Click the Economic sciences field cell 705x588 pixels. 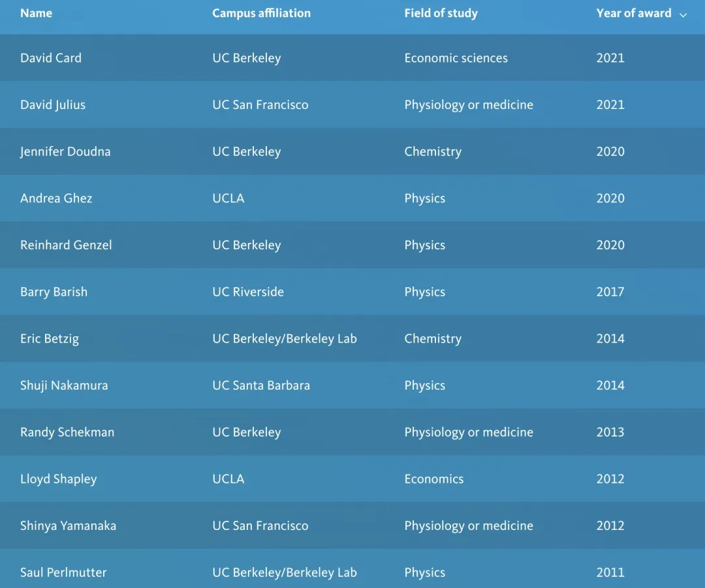456,58
